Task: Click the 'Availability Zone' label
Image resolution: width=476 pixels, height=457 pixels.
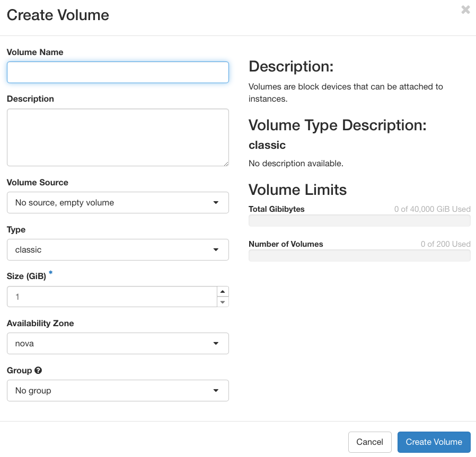Action: point(40,323)
